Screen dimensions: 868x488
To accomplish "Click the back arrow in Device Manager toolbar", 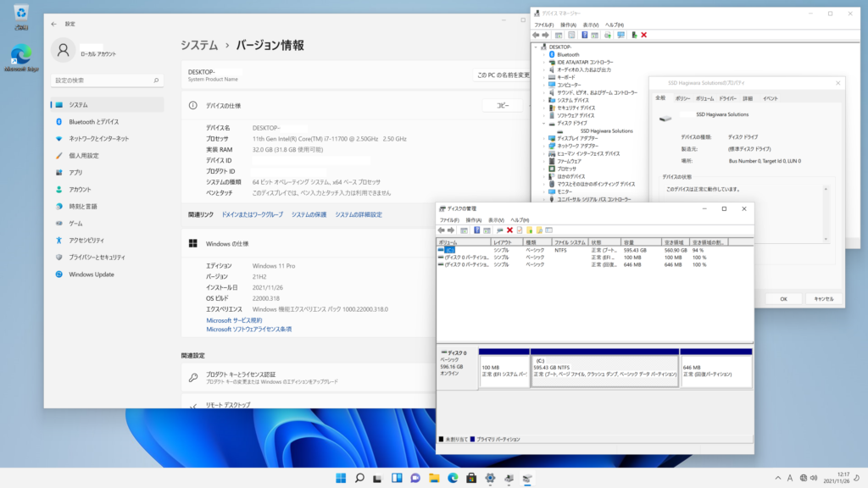I will [536, 35].
